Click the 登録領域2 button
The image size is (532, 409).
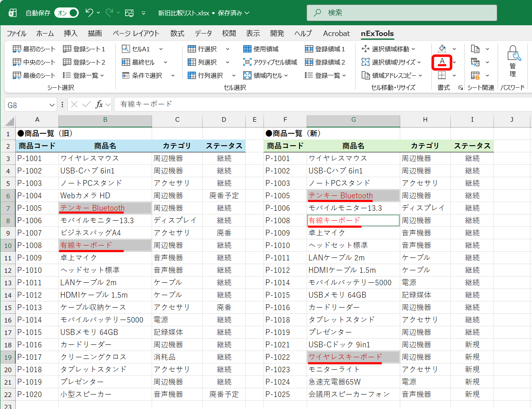click(x=325, y=62)
